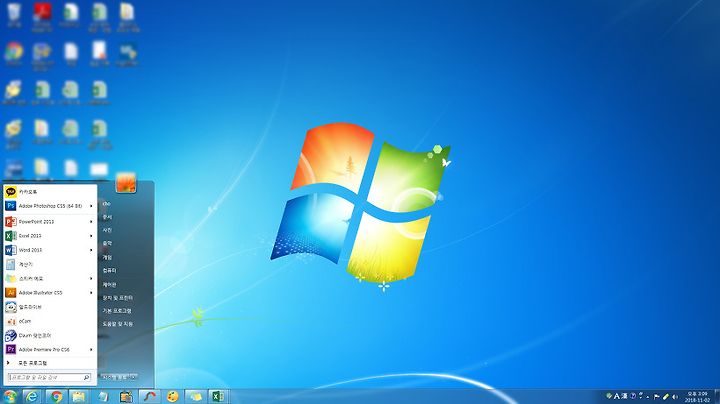
Task: Open PowerPoint 2013 in Start menu
Action: click(50, 222)
